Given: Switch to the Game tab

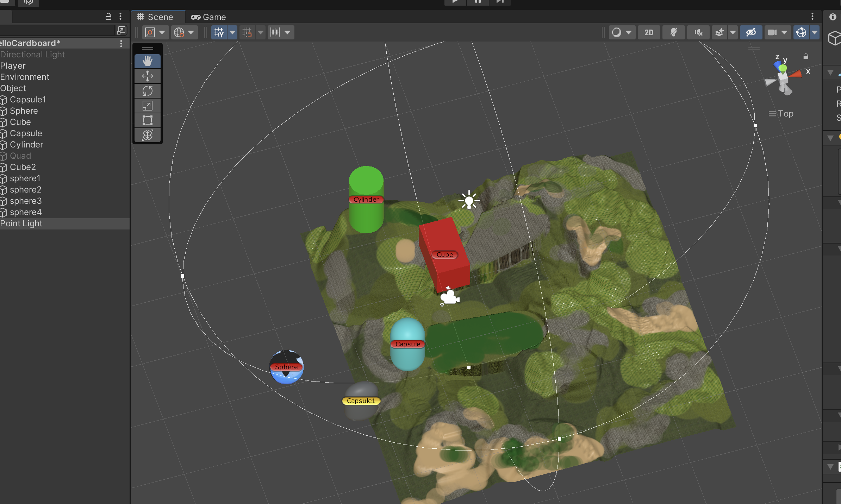Looking at the screenshot, I should pos(208,17).
